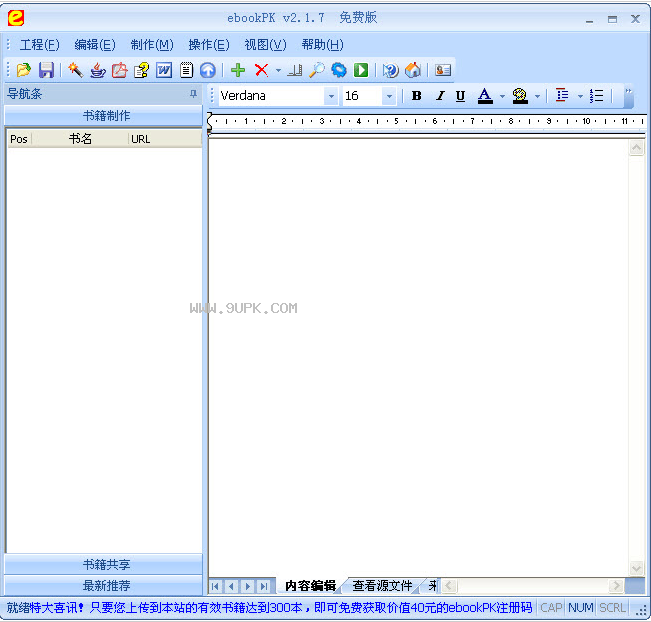
Task: Toggle underline formatting
Action: pyautogui.click(x=460, y=96)
